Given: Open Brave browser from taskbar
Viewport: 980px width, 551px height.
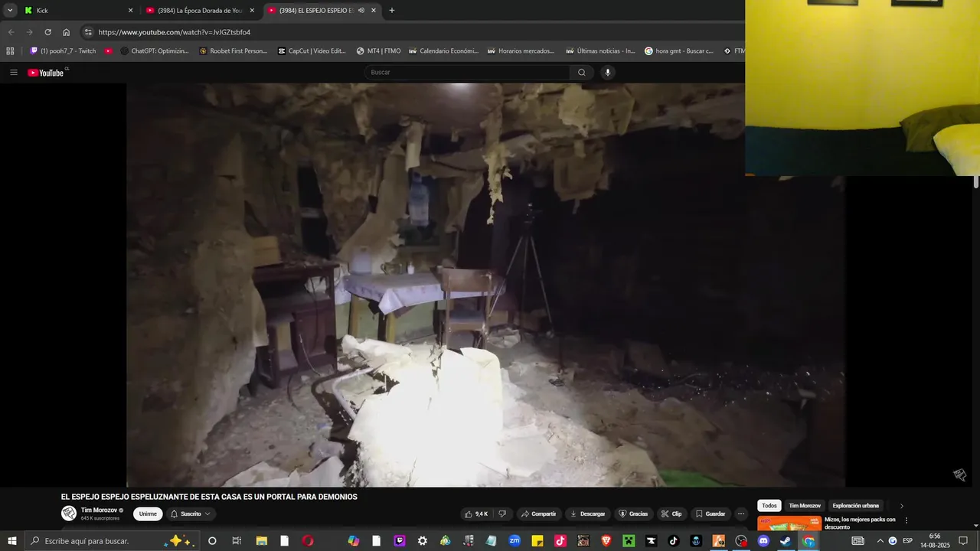Looking at the screenshot, I should pos(606,541).
